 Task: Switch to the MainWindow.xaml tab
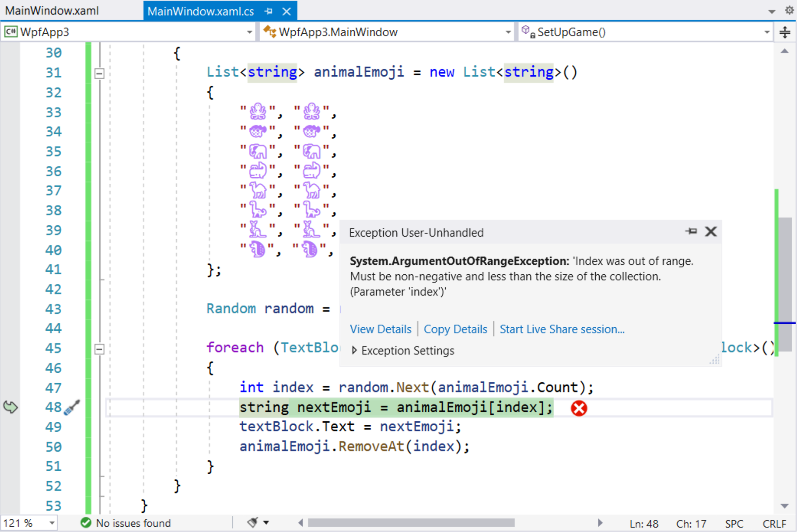tap(52, 10)
